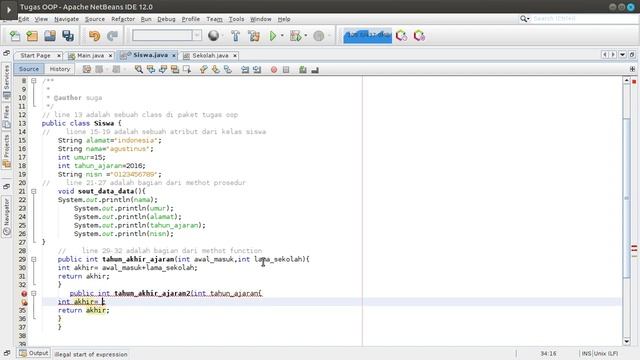Click the Shift Line Left icon
Screen dimensions: 640x360
coord(245,69)
